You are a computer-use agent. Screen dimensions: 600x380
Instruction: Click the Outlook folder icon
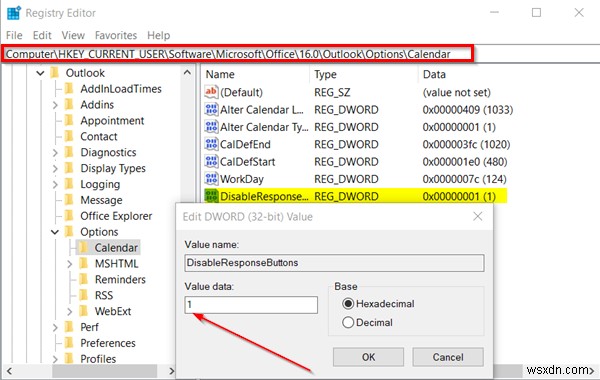coord(55,72)
